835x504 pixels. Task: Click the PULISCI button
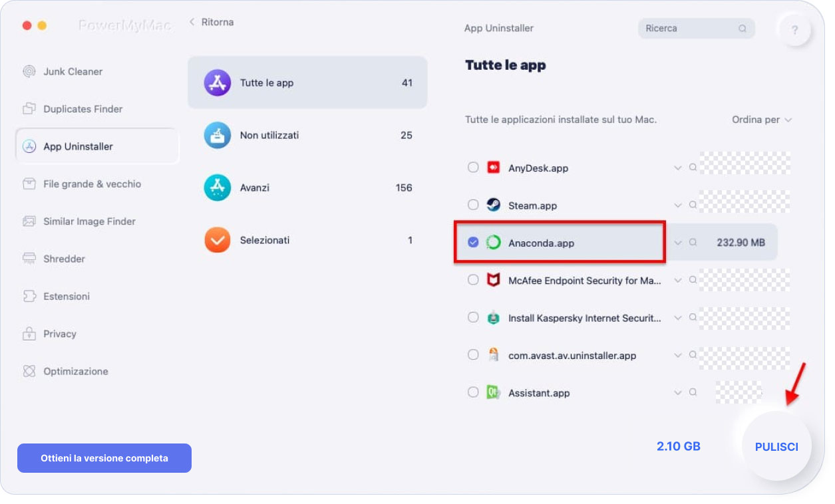[x=776, y=447]
